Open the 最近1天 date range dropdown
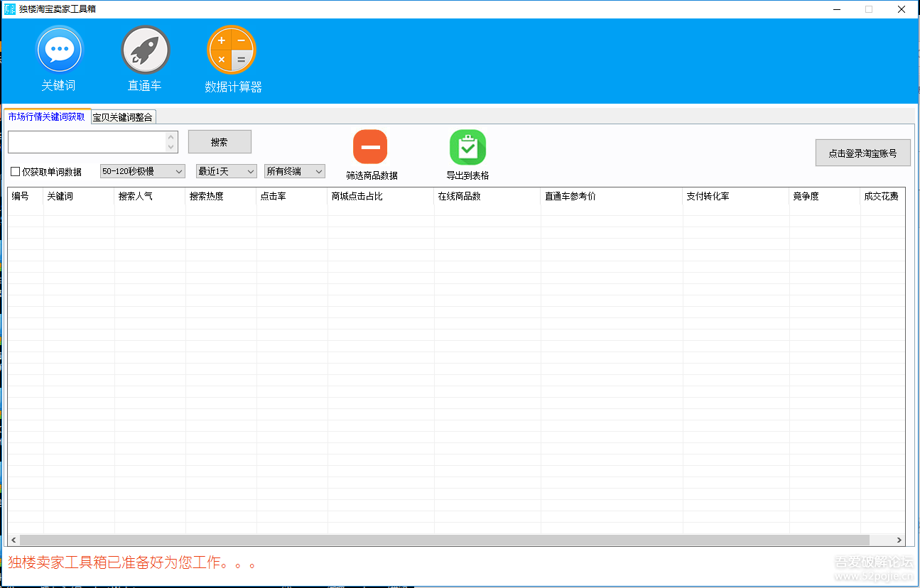The image size is (920, 588). click(226, 171)
